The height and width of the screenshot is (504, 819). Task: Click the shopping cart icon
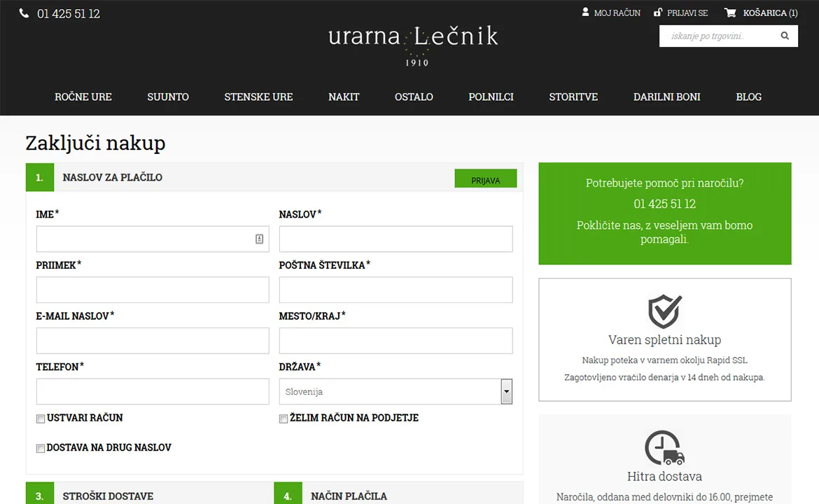tap(730, 13)
